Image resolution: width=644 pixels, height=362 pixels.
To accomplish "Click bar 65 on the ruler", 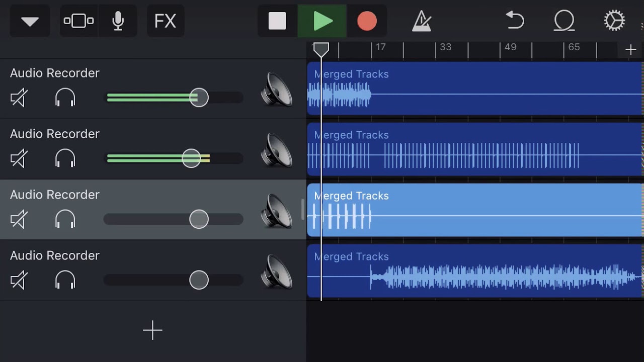I will click(x=574, y=47).
